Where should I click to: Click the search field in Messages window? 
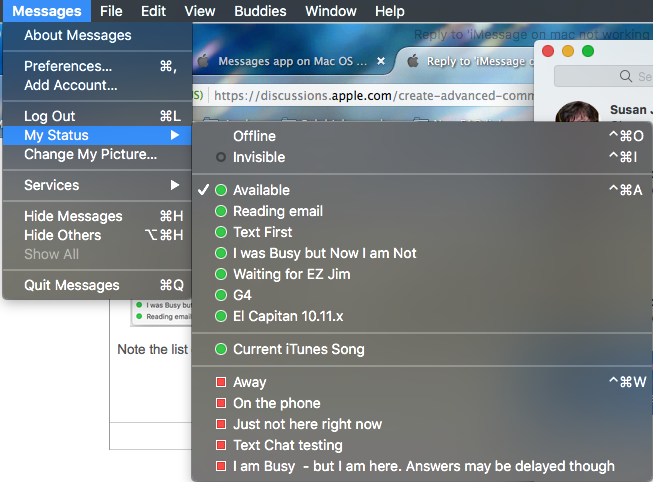point(603,76)
